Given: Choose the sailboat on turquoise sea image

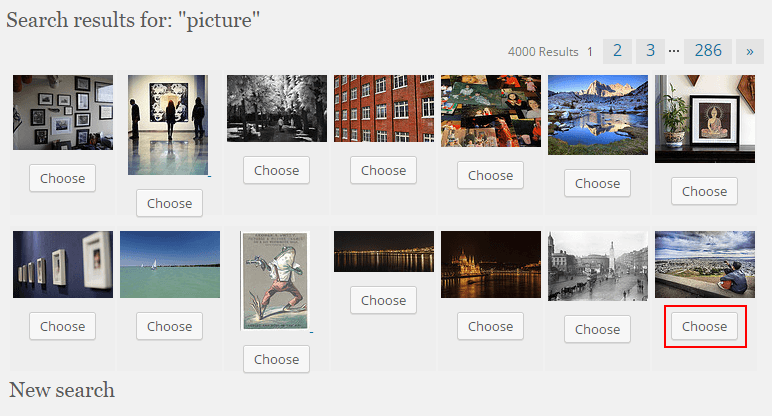Looking at the screenshot, I should (x=169, y=326).
